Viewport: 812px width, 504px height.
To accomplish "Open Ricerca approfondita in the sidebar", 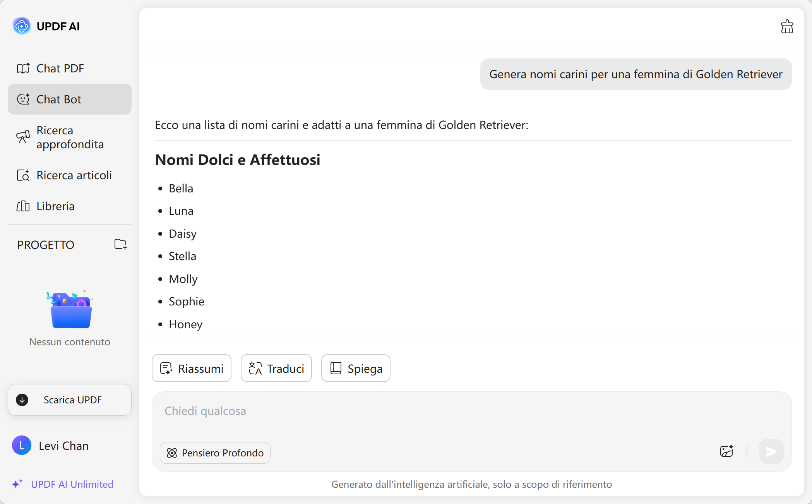I will point(70,137).
